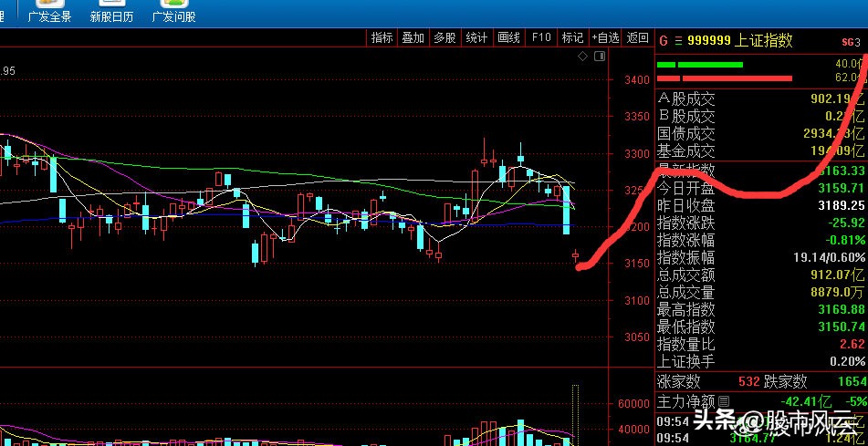Click the 3150 price axis label
This screenshot has height=446, width=868.
(635, 264)
